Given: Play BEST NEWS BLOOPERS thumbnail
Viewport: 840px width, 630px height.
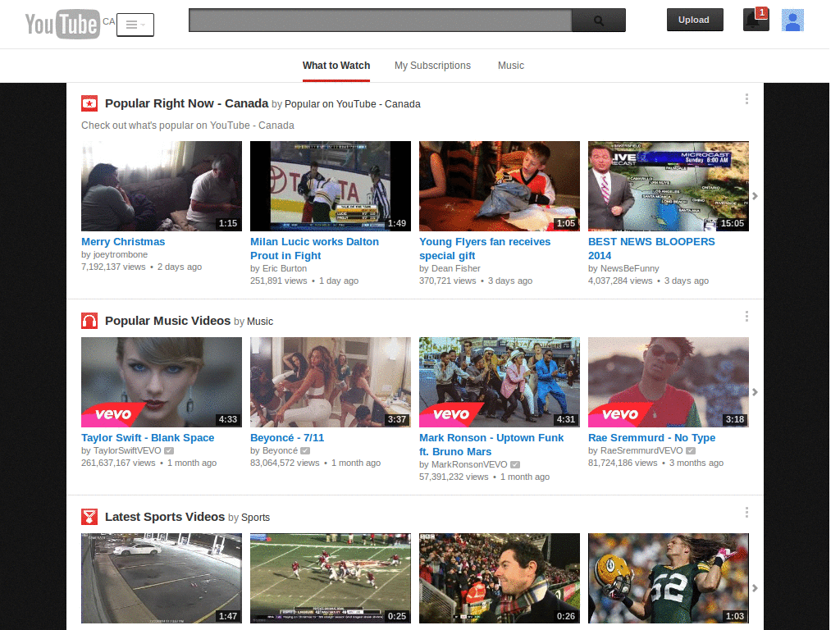Looking at the screenshot, I should click(x=669, y=186).
